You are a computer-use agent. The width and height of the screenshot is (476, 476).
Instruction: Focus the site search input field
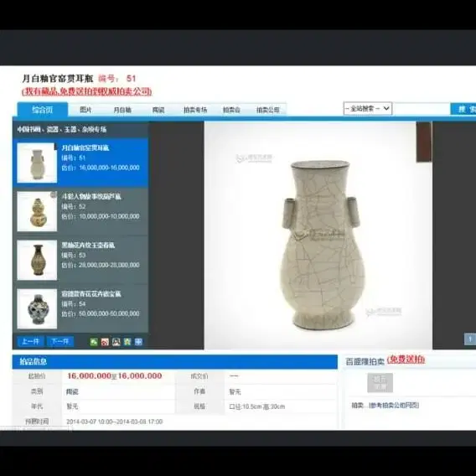coord(422,109)
